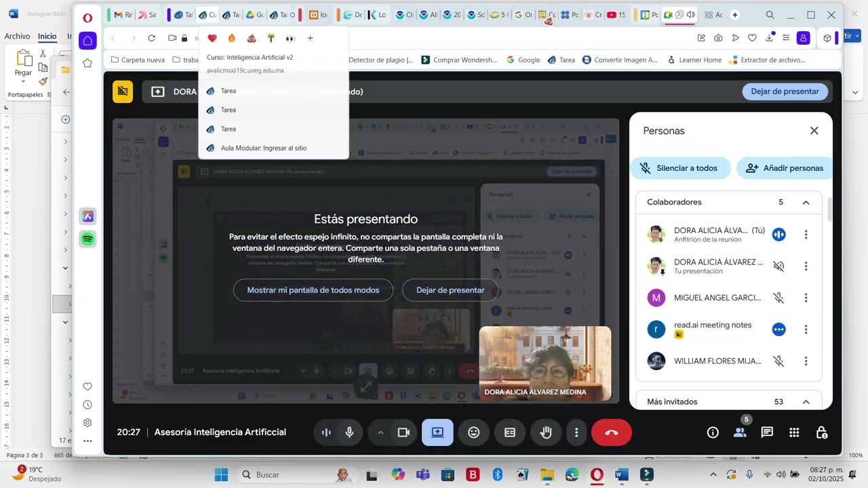Click Mostrar mi pantalla de todos modos
Image resolution: width=868 pixels, height=488 pixels.
click(x=313, y=290)
